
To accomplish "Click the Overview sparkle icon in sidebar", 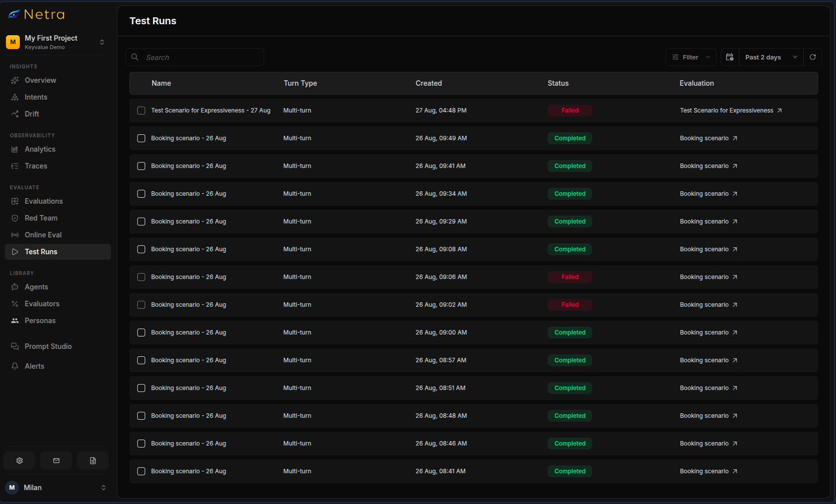I will coord(15,80).
